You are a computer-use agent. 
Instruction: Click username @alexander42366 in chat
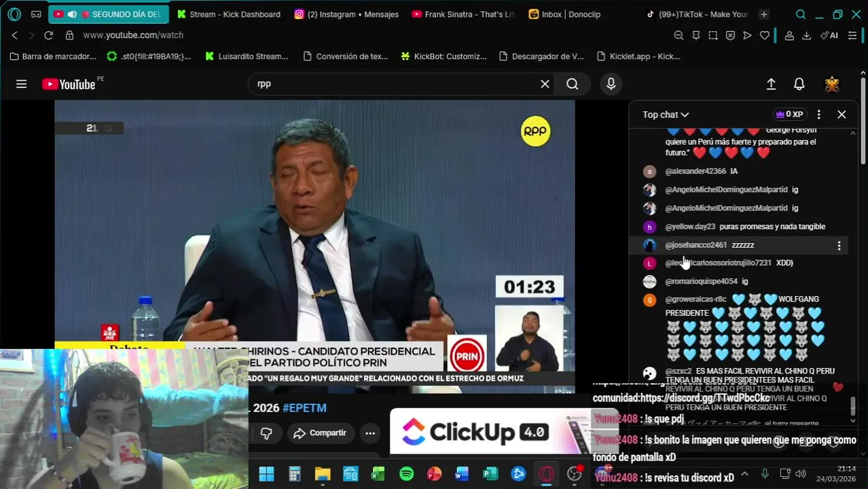[695, 171]
